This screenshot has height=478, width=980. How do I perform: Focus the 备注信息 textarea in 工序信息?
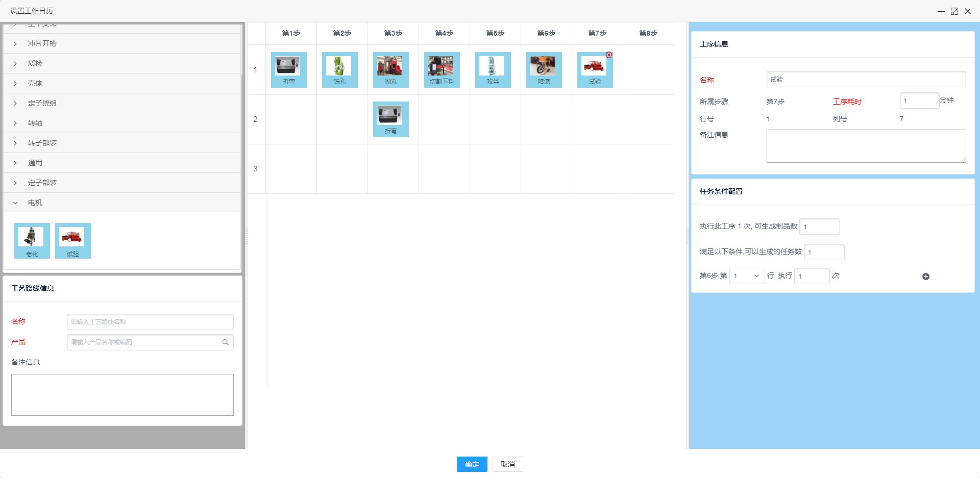click(x=866, y=146)
